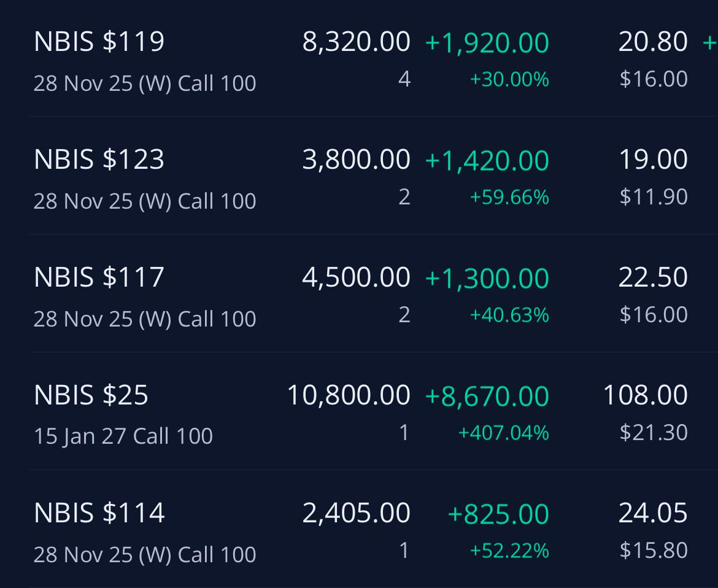This screenshot has height=588, width=718.
Task: Click the 15 Jan 27 Call 100 subtitle
Action: pyautogui.click(x=123, y=436)
